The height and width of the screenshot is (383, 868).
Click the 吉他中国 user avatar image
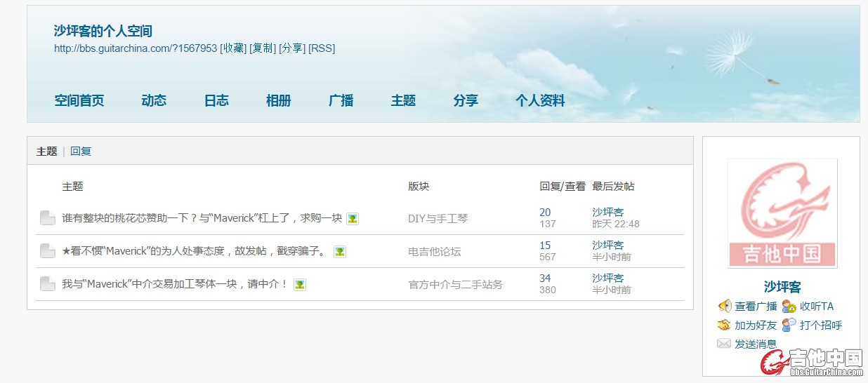pos(782,213)
